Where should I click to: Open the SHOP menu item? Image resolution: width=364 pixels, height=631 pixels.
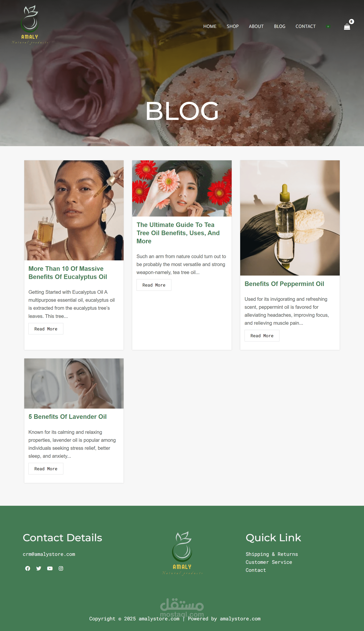pos(232,26)
